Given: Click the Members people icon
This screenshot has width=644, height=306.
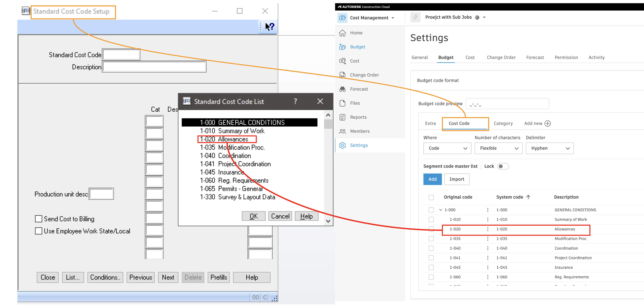Looking at the screenshot, I should [x=342, y=131].
